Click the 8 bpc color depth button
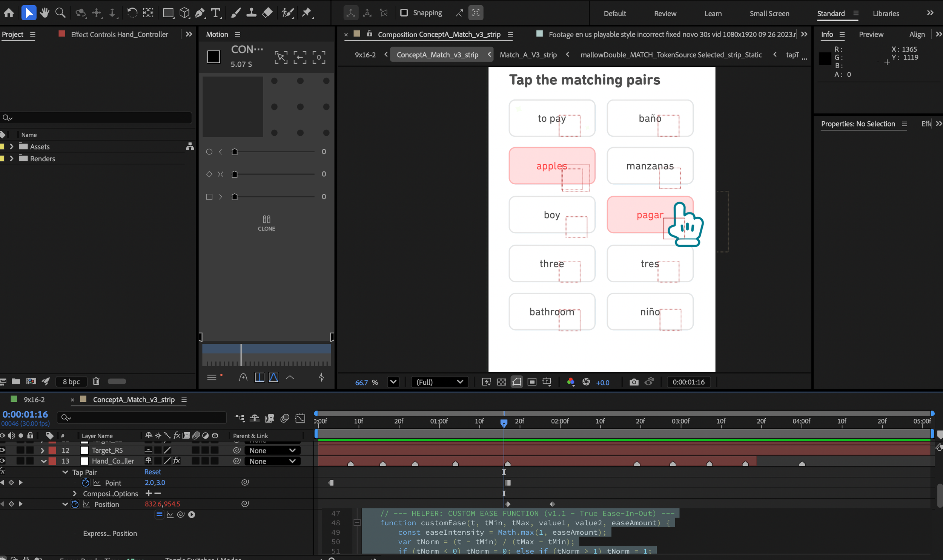Screen dimensions: 943x560 (x=71, y=381)
